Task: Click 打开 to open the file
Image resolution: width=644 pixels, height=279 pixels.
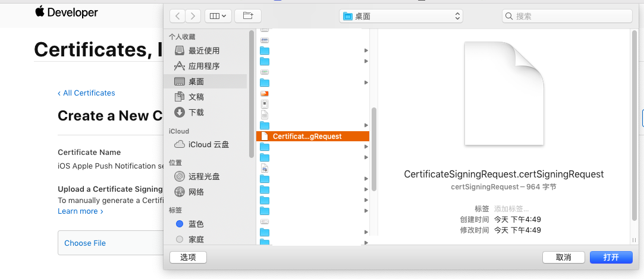Action: 611,257
